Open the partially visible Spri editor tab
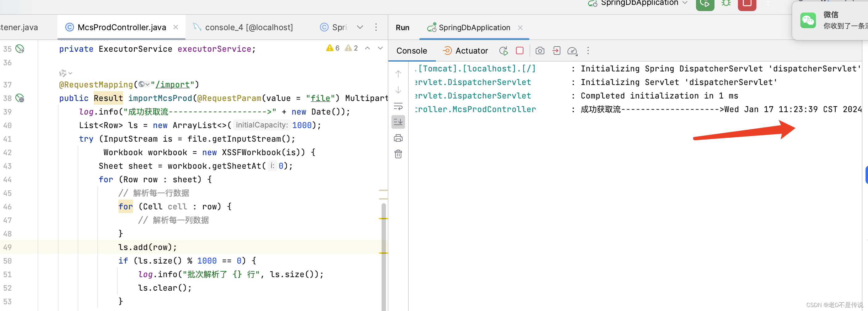 [333, 27]
